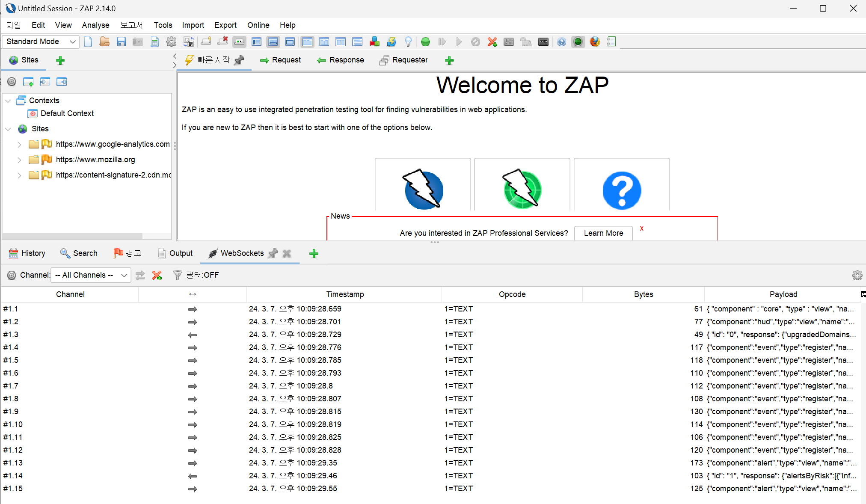Expand the https://www.mozilla.org site node
The height and width of the screenshot is (504, 866).
point(19,160)
